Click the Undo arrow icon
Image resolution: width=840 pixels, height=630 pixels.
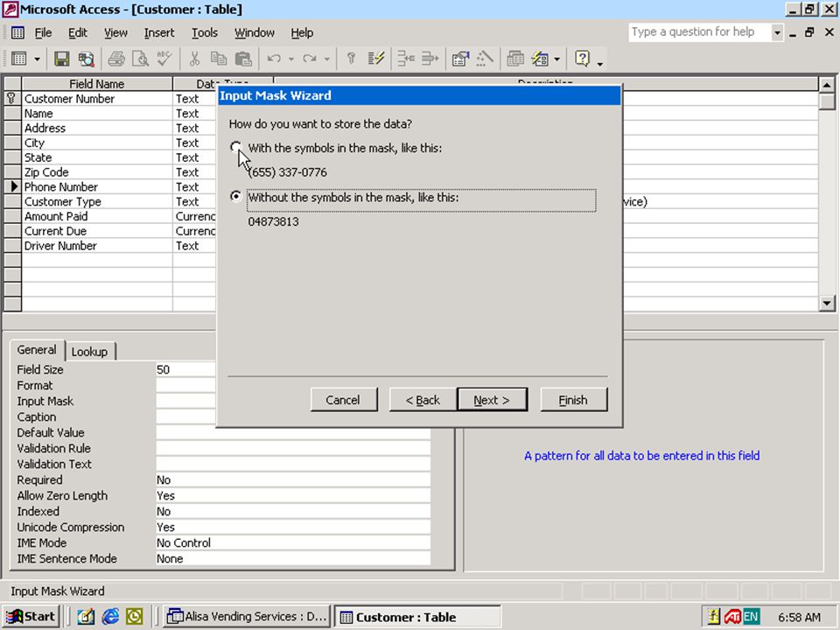coord(274,59)
